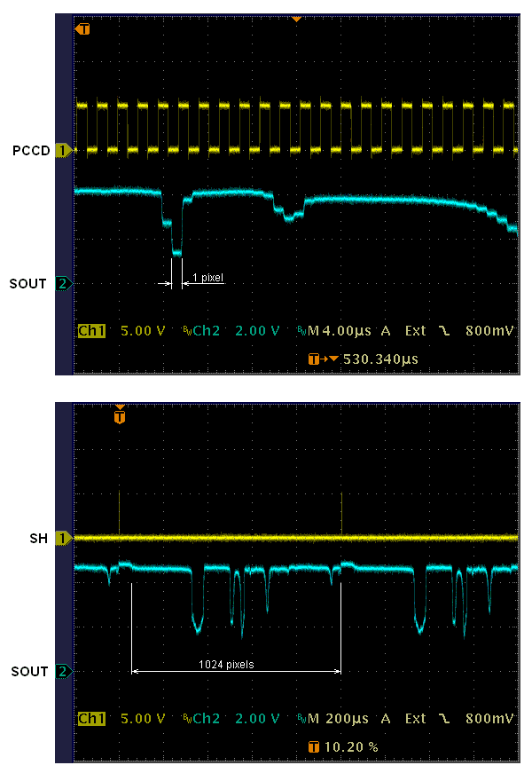Select the channel 1 marker beside SH
This screenshot has width=532, height=781.
[x=63, y=539]
